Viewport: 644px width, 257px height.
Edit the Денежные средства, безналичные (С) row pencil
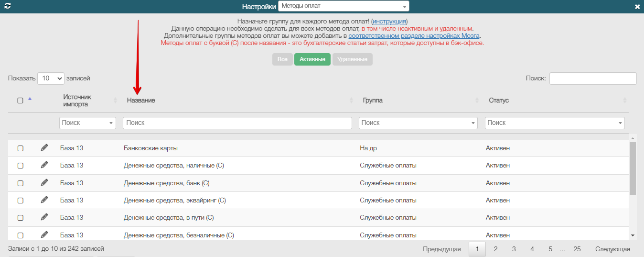(44, 234)
